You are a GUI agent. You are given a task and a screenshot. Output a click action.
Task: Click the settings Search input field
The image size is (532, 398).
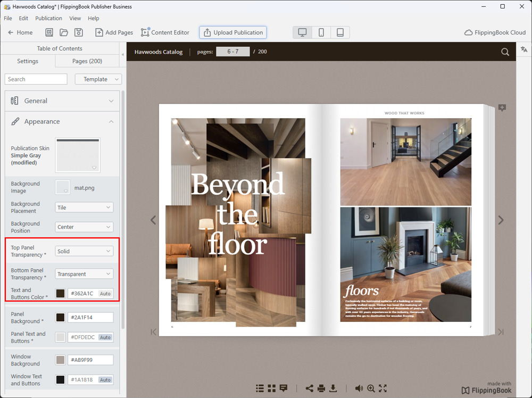click(36, 79)
